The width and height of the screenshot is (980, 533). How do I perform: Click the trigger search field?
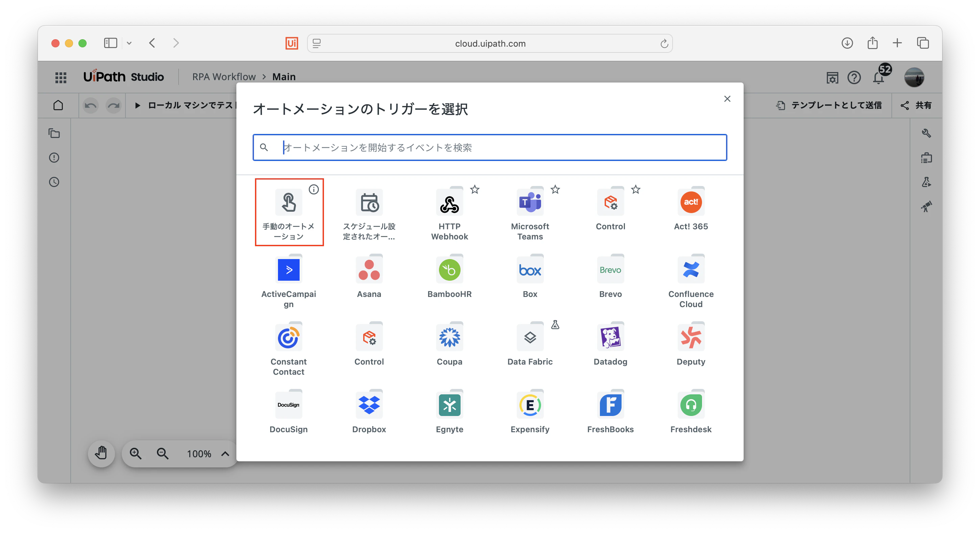490,147
